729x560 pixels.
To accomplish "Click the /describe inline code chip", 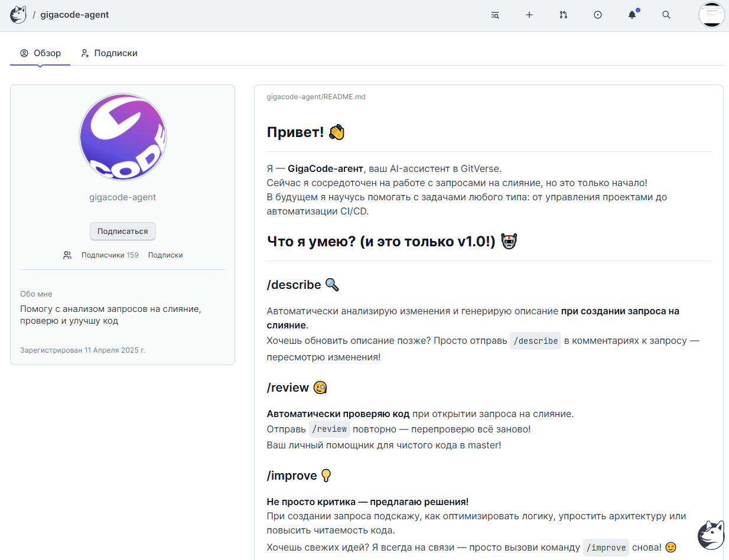I will [x=535, y=341].
